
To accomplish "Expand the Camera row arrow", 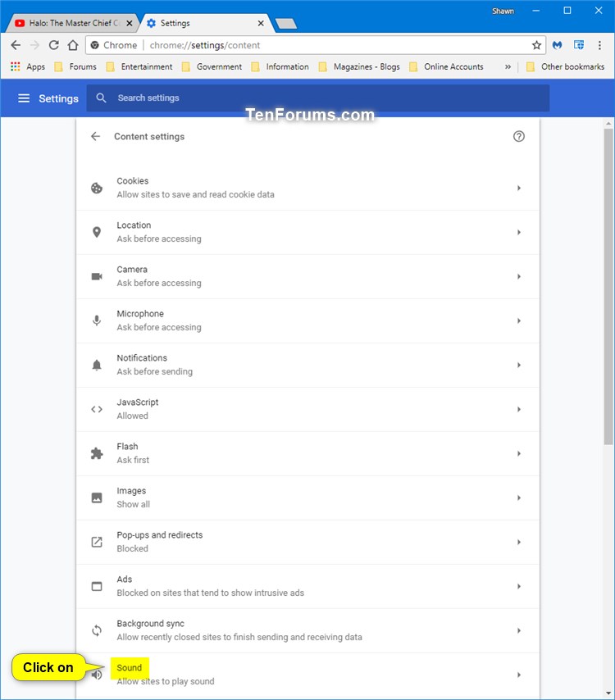I will (518, 276).
